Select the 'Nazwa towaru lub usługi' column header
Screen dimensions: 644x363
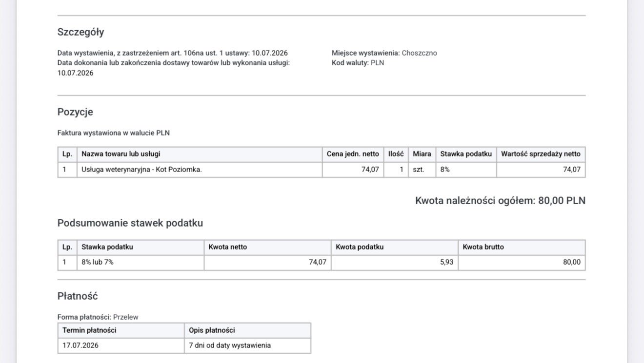[x=200, y=154]
